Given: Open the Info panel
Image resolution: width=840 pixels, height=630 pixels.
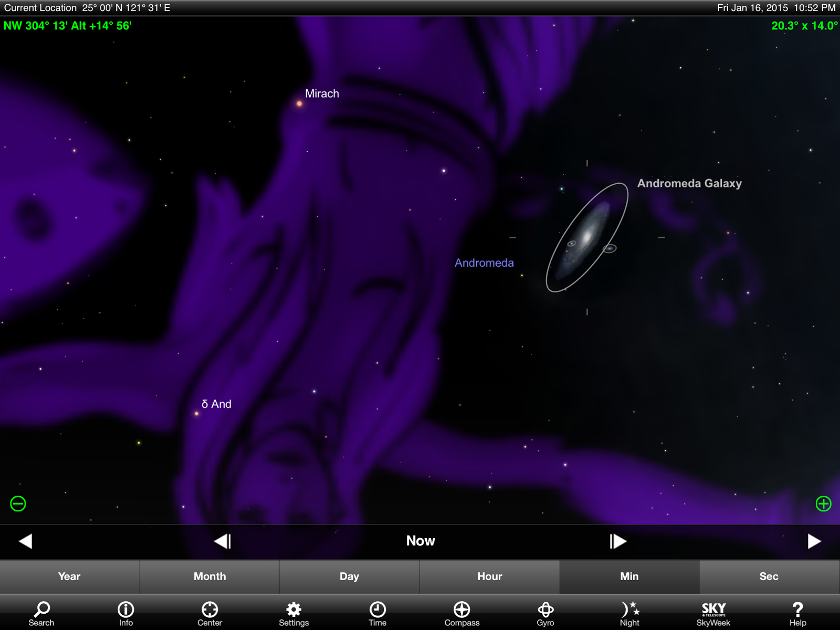Looking at the screenshot, I should tap(125, 614).
